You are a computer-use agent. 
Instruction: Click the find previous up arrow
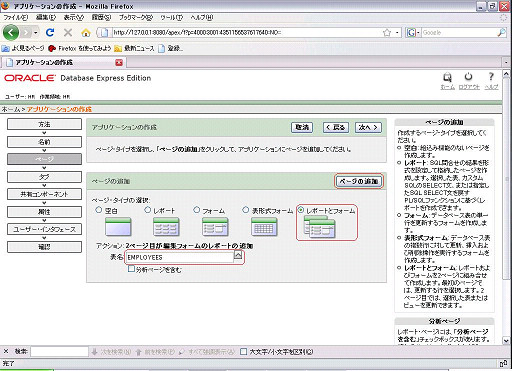[x=139, y=352]
